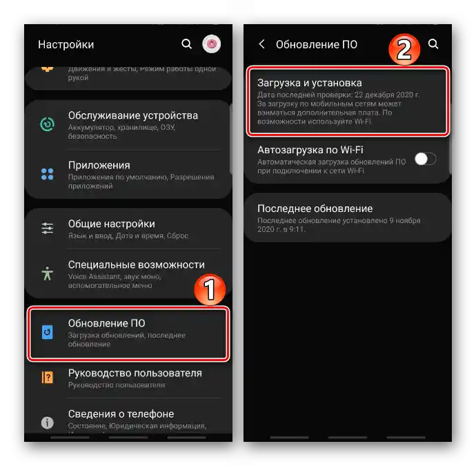Open Загрузка и установка

pyautogui.click(x=348, y=101)
